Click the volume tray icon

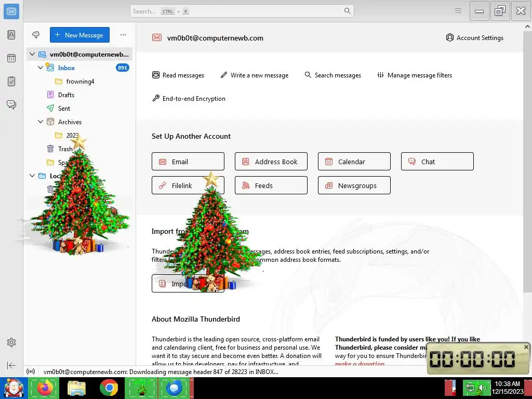point(482,388)
